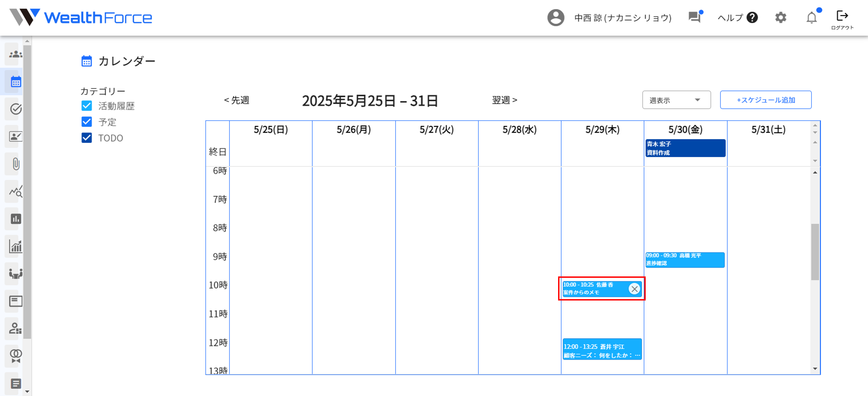Uncheck the 活動履歴 category checkbox

point(87,106)
